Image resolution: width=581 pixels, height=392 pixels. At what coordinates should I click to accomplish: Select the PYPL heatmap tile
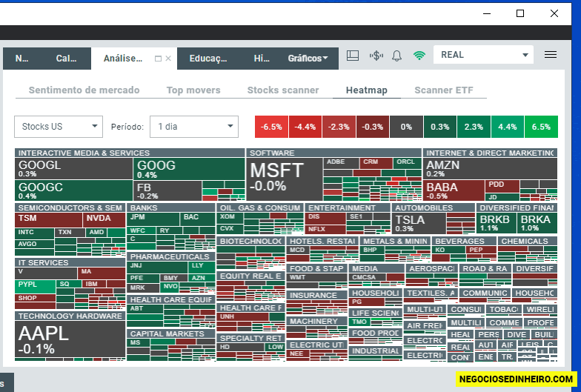36,286
